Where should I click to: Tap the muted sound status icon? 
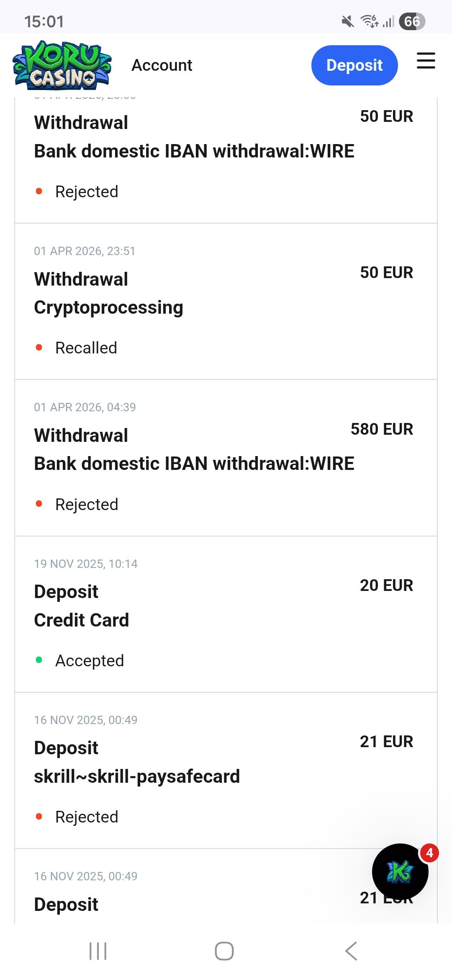pyautogui.click(x=347, y=21)
